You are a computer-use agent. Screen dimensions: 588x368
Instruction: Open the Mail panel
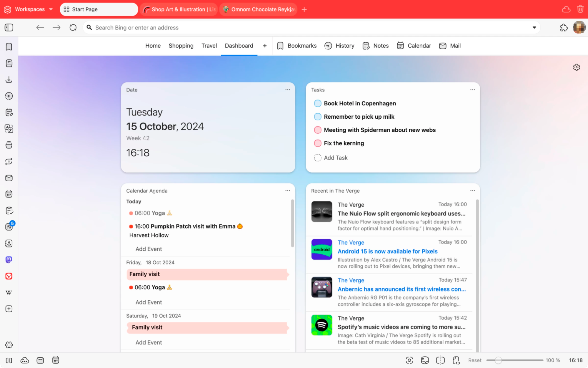[450, 46]
